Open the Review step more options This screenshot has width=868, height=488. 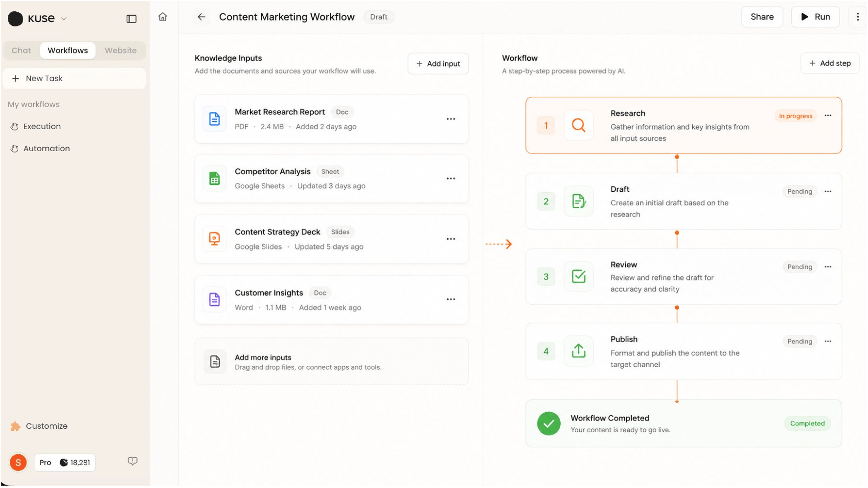[827, 267]
